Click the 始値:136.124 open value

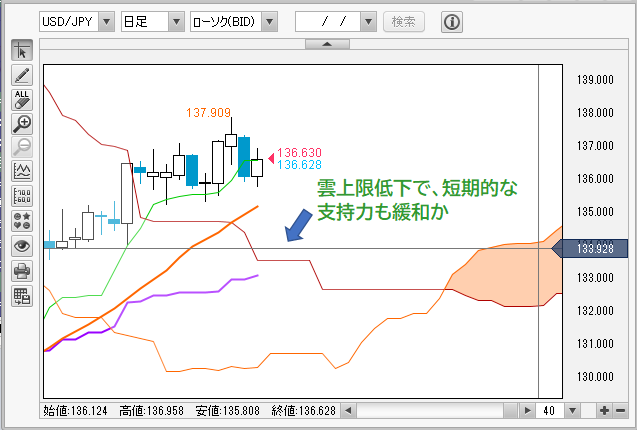tap(75, 411)
